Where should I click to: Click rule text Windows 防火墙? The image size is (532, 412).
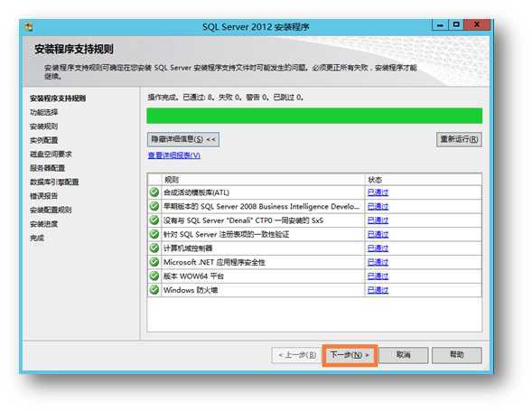coord(191,290)
